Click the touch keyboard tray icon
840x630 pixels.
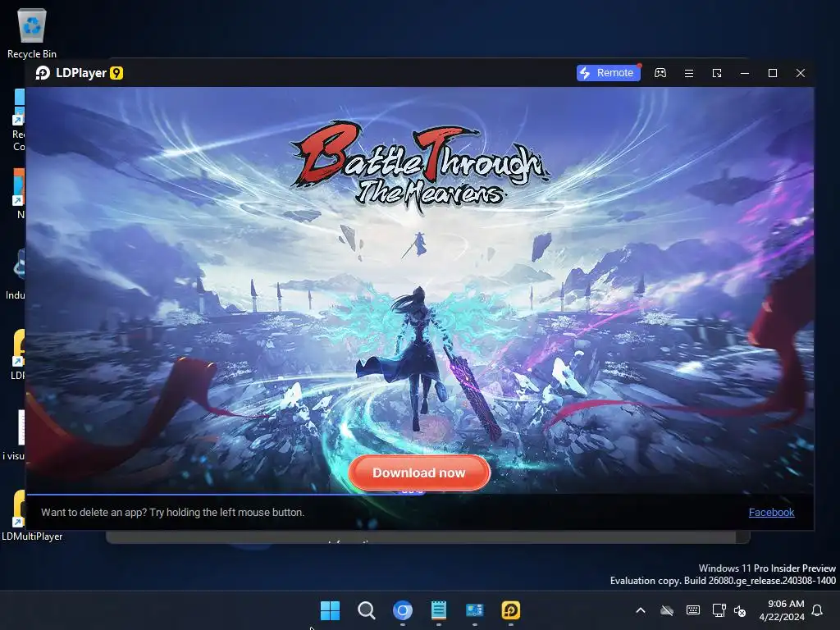pyautogui.click(x=692, y=610)
